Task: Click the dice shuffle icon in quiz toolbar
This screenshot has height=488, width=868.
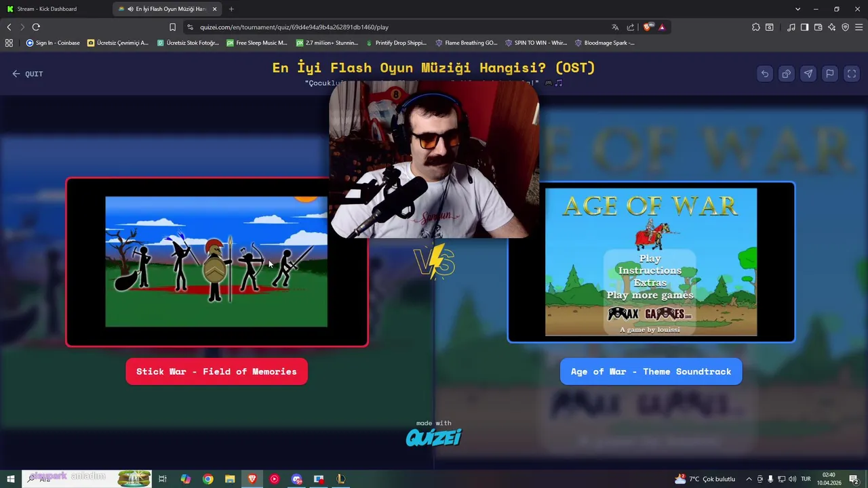Action: (x=786, y=74)
